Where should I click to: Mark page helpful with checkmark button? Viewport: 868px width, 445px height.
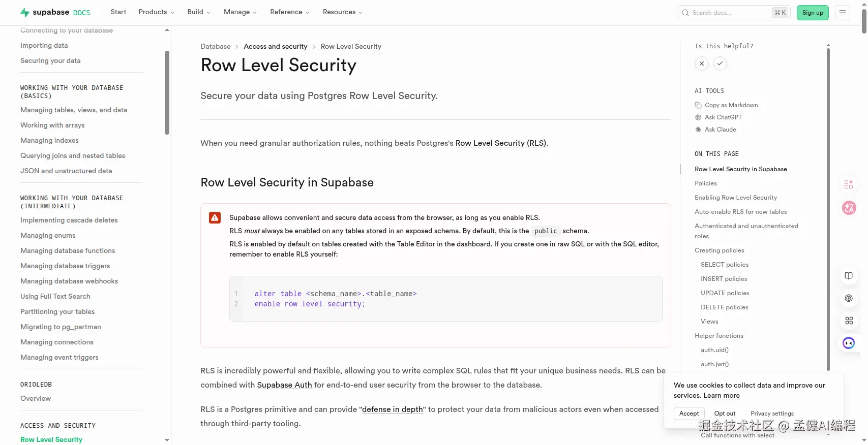coord(720,63)
